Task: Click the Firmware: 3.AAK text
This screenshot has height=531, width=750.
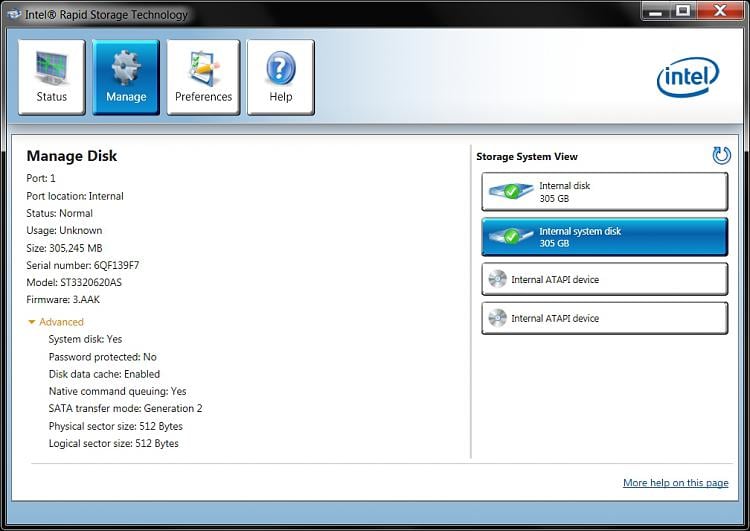Action: (x=63, y=299)
